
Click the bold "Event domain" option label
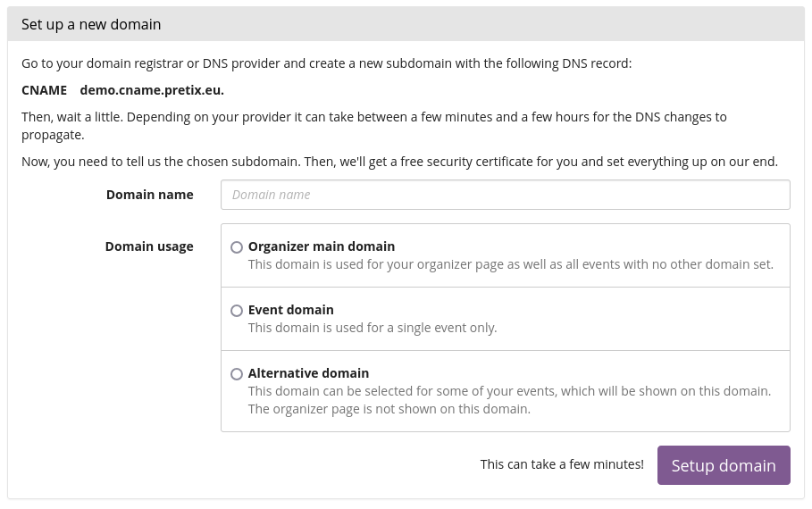click(291, 310)
